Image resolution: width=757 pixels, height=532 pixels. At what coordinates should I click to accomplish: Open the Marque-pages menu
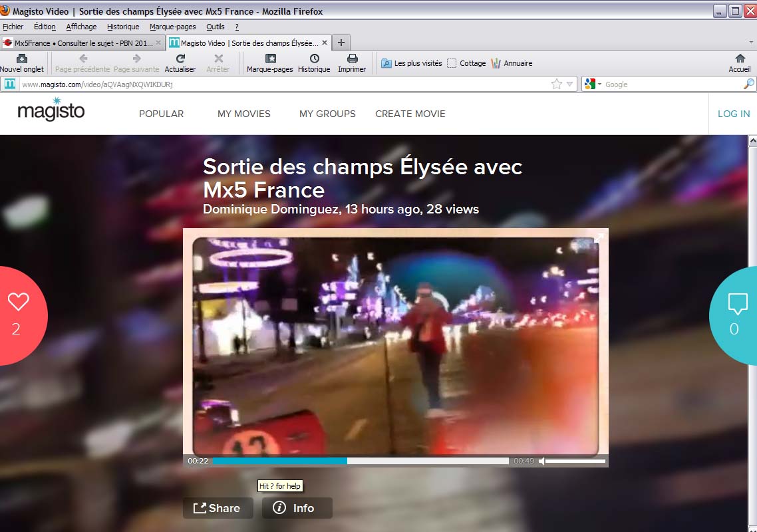pyautogui.click(x=173, y=27)
